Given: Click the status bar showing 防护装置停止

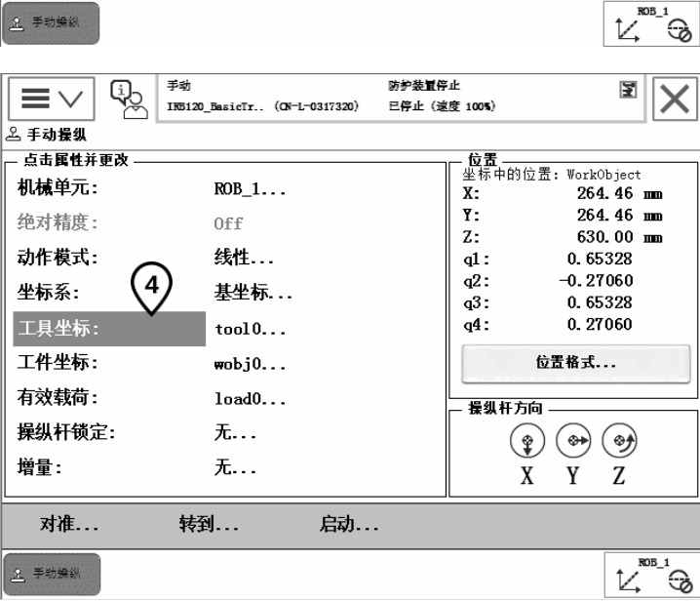Looking at the screenshot, I should (401, 98).
